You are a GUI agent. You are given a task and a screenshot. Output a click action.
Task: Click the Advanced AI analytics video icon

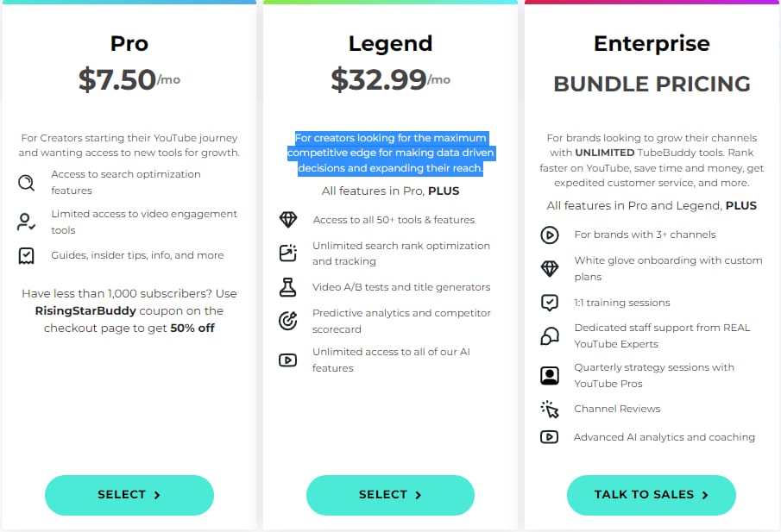tap(549, 437)
